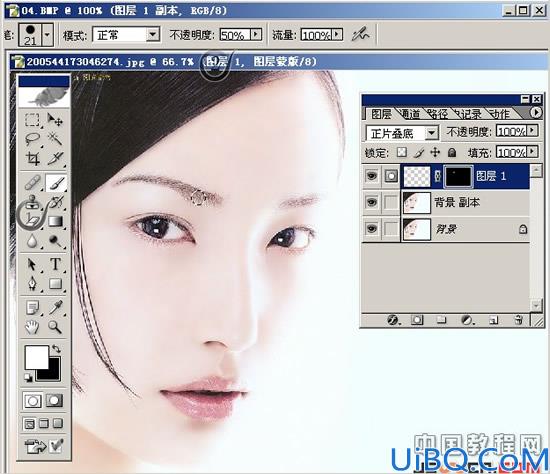Image resolution: width=550 pixels, height=474 pixels.
Task: Select the Hand tool
Action: pyautogui.click(x=32, y=327)
